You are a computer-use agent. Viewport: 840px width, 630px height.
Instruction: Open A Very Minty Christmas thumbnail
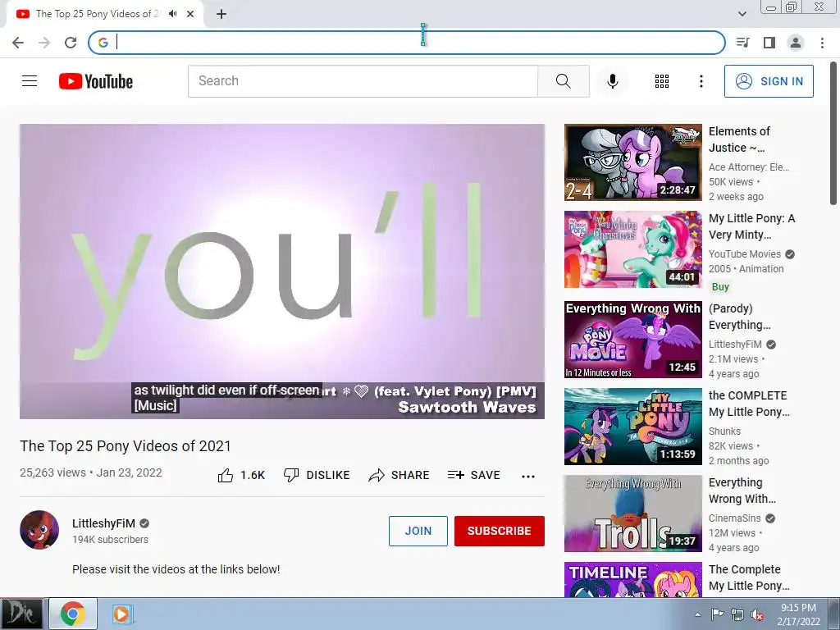coord(632,249)
